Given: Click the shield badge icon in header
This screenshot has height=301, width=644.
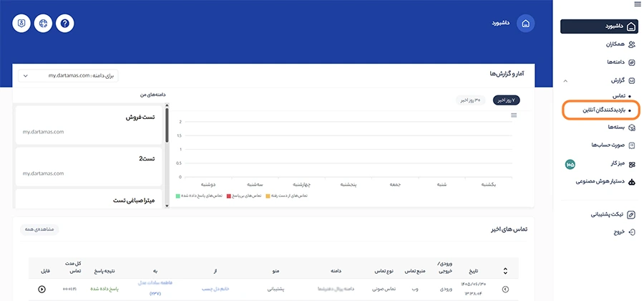Looking at the screenshot, I should [21, 24].
